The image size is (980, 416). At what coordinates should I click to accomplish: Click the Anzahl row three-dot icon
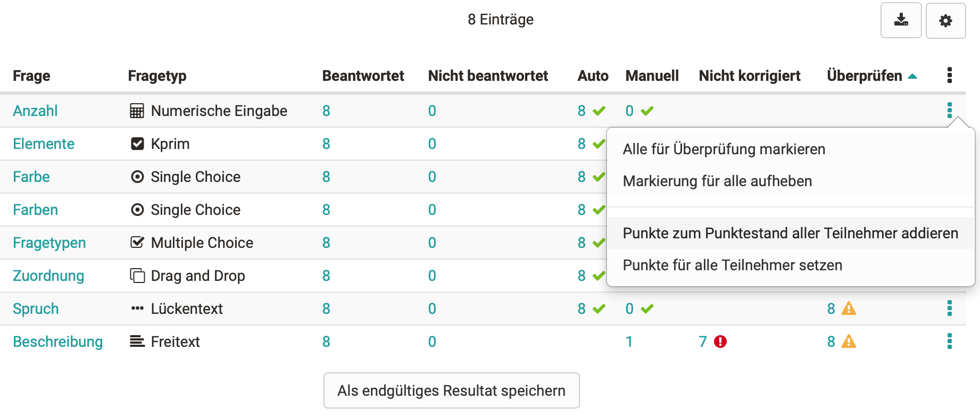[949, 111]
